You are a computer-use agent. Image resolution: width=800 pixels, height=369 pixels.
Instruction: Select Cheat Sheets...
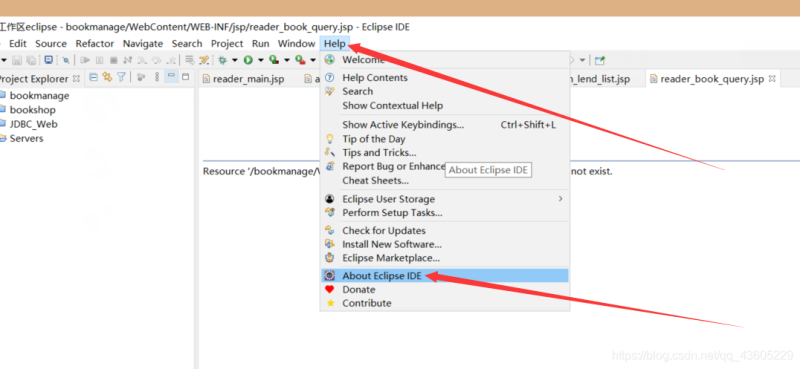[444, 180]
